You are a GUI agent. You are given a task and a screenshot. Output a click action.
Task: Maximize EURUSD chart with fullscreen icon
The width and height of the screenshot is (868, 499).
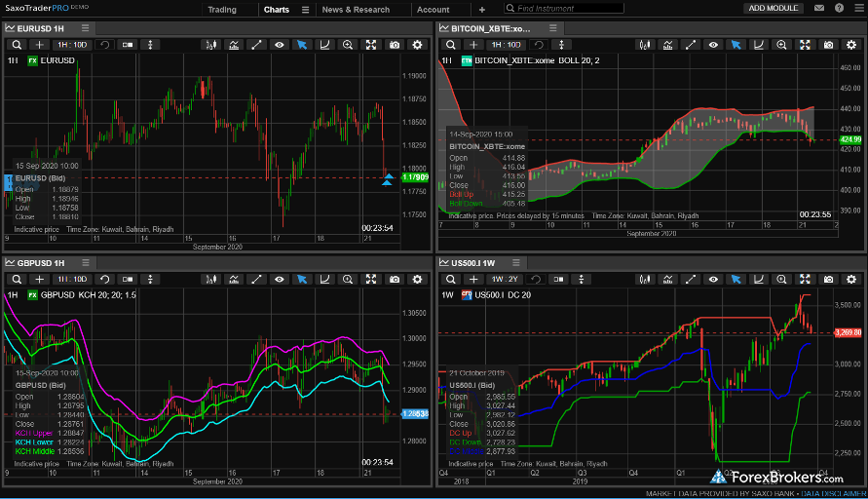[371, 45]
